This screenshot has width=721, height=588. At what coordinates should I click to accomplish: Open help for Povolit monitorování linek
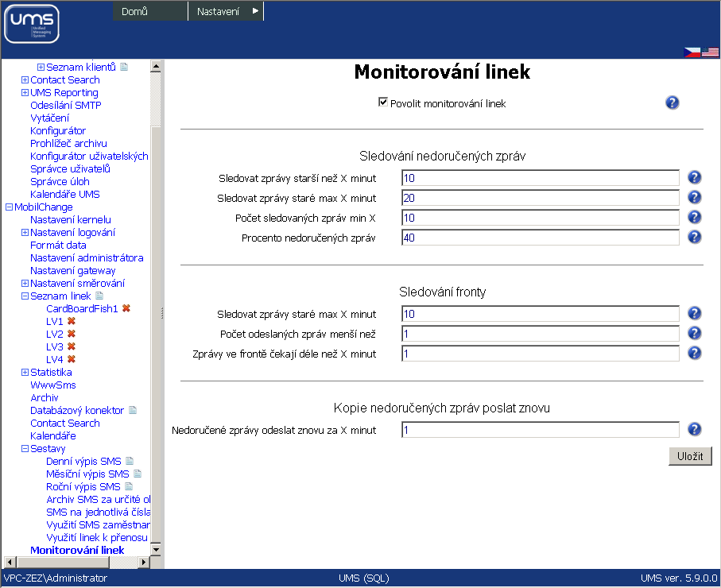[x=673, y=103]
